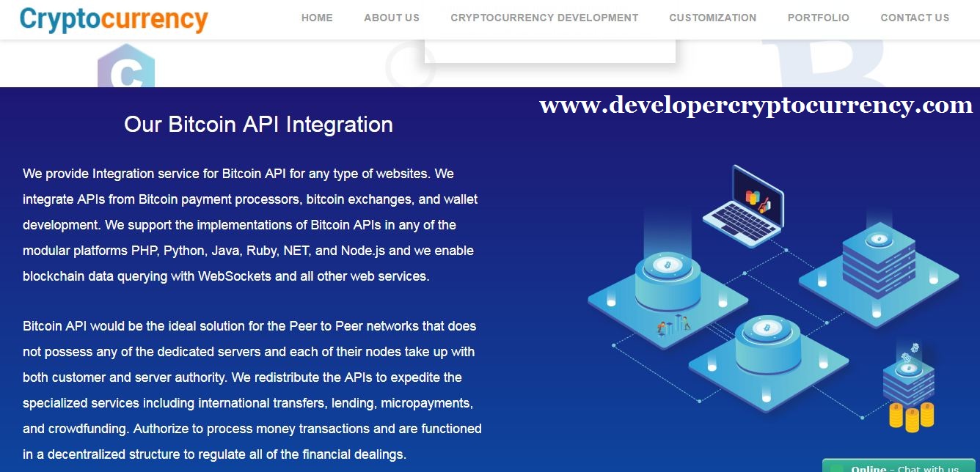The height and width of the screenshot is (472, 980).
Task: Click the laptop illustration
Action: [x=743, y=205]
